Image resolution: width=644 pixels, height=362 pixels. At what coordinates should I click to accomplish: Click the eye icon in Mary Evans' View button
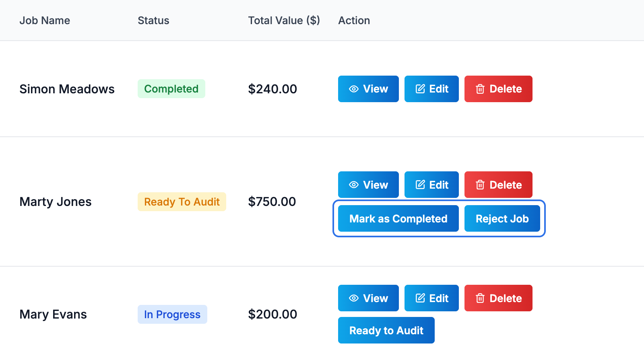pos(354,298)
